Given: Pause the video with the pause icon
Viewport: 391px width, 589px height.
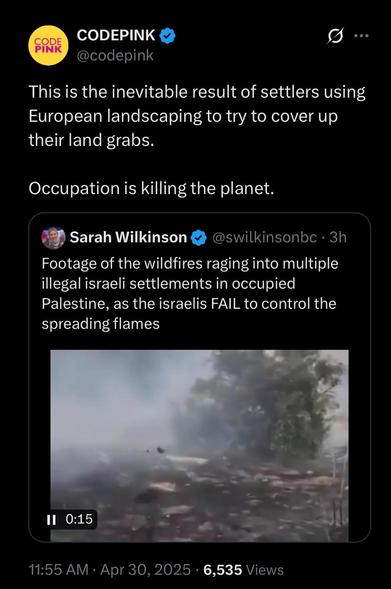Looking at the screenshot, I should (x=51, y=520).
